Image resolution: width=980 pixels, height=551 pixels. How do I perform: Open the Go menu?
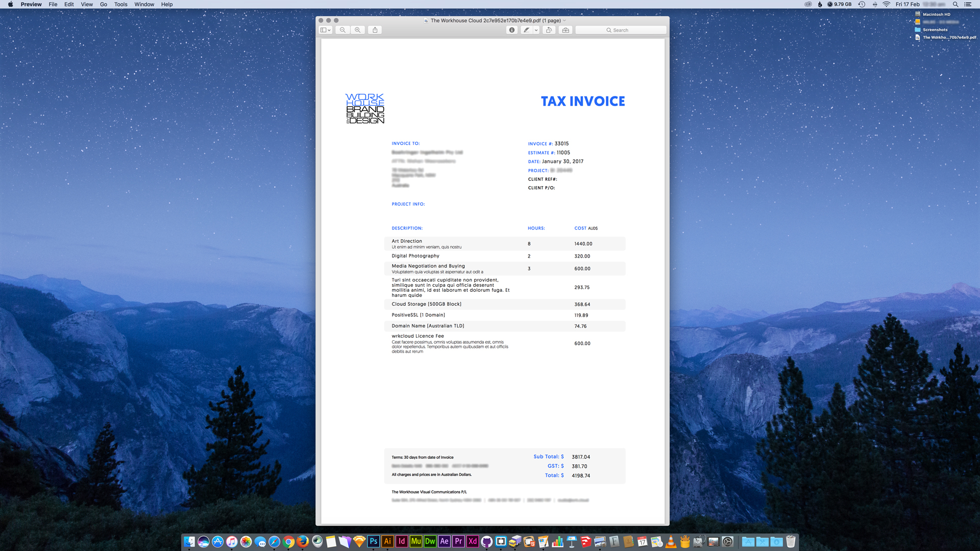point(104,4)
